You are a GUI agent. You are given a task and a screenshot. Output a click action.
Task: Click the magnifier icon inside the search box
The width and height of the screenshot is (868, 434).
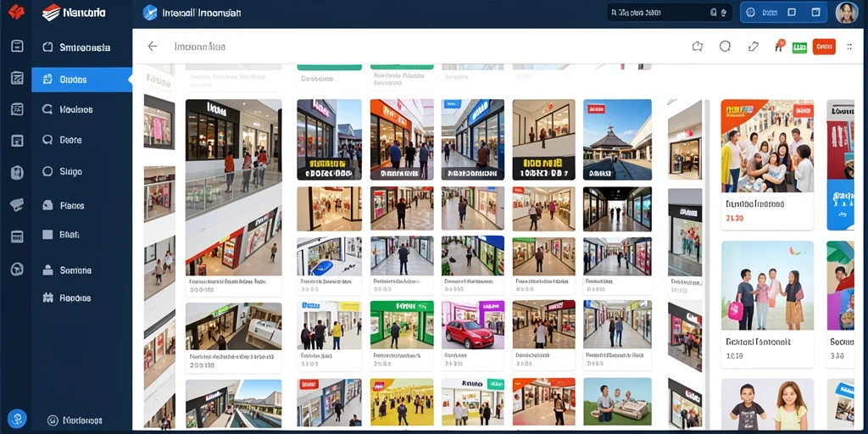click(x=713, y=12)
